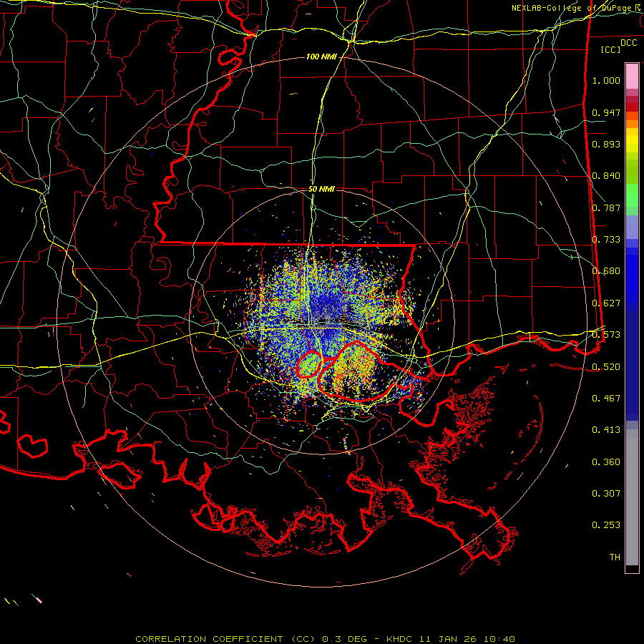The width and height of the screenshot is (644, 644).
Task: Click the 0.893 legend value
Action: [606, 144]
